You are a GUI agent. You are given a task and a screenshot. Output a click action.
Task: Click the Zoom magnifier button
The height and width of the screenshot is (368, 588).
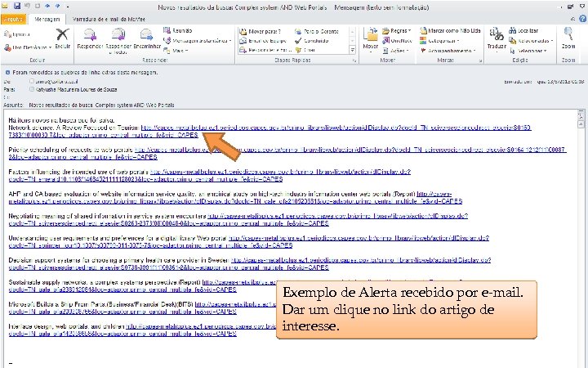568,39
